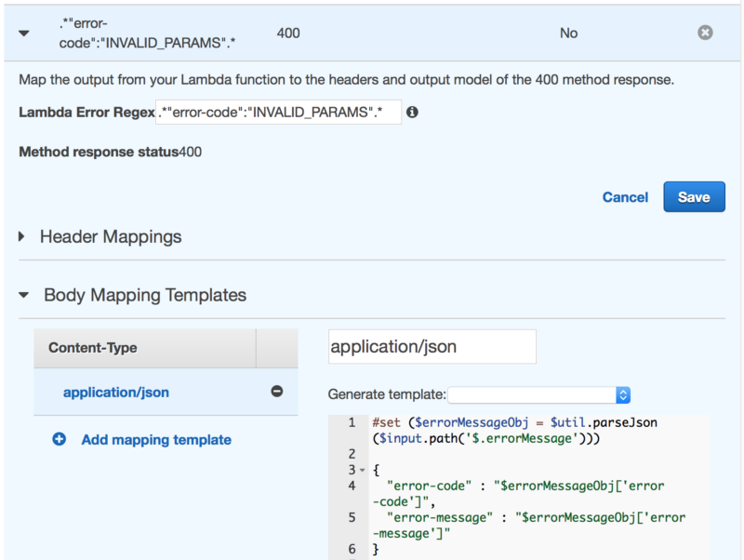Click into line 1 of template editor
Screen dimensions: 744x560
pos(514,431)
